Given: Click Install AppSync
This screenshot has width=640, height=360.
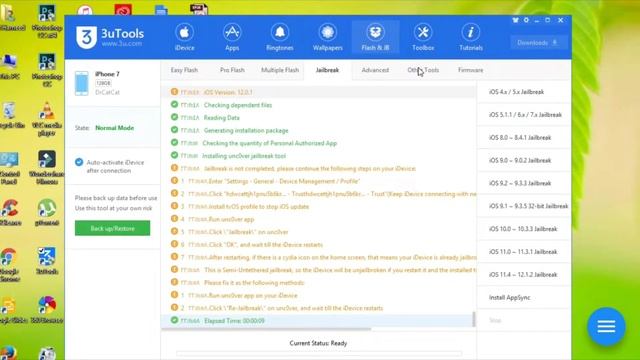Looking at the screenshot, I should 524,298.
